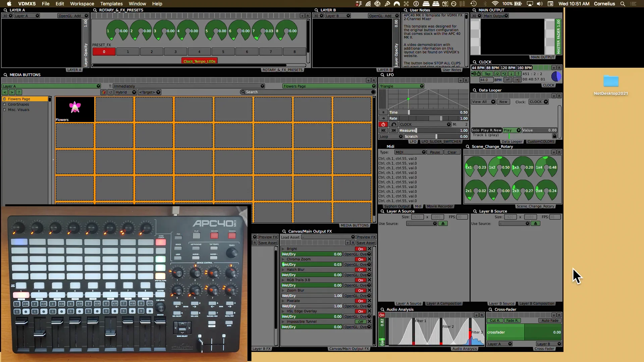644x362 pixels.
Task: Enable Impossible Tunnel effect Off button
Action: point(361,322)
